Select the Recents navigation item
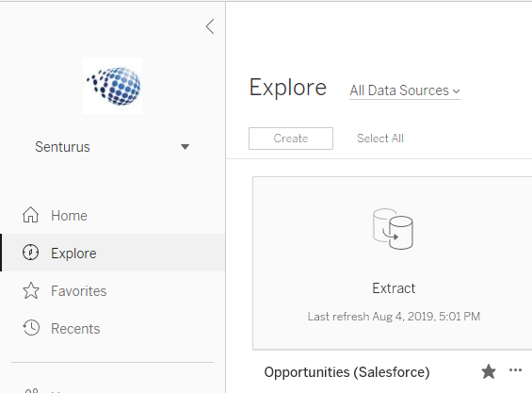 [x=113, y=329]
